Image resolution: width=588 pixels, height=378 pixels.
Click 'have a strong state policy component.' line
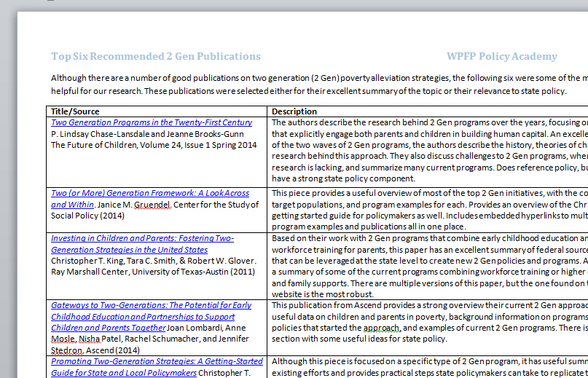(x=343, y=178)
